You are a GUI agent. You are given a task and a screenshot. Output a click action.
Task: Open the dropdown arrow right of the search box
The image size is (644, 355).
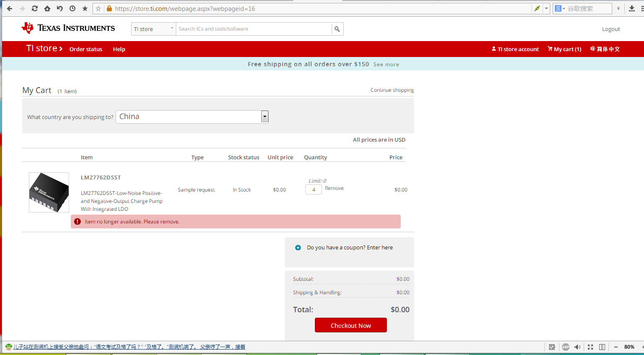618,8
